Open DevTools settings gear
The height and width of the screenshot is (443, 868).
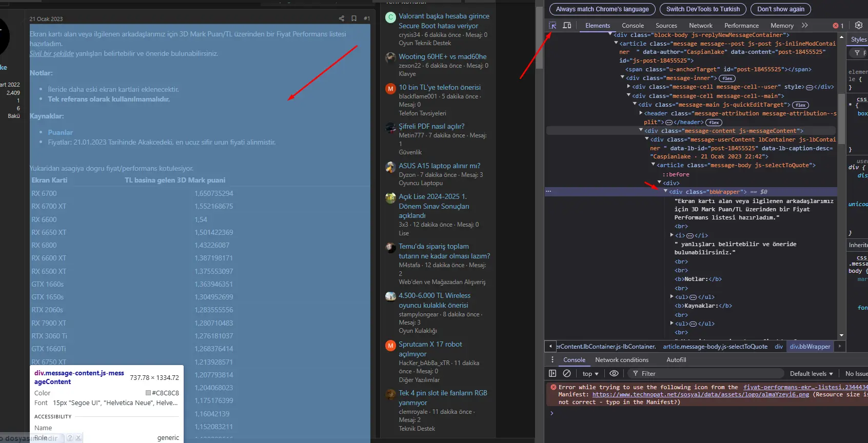point(859,25)
